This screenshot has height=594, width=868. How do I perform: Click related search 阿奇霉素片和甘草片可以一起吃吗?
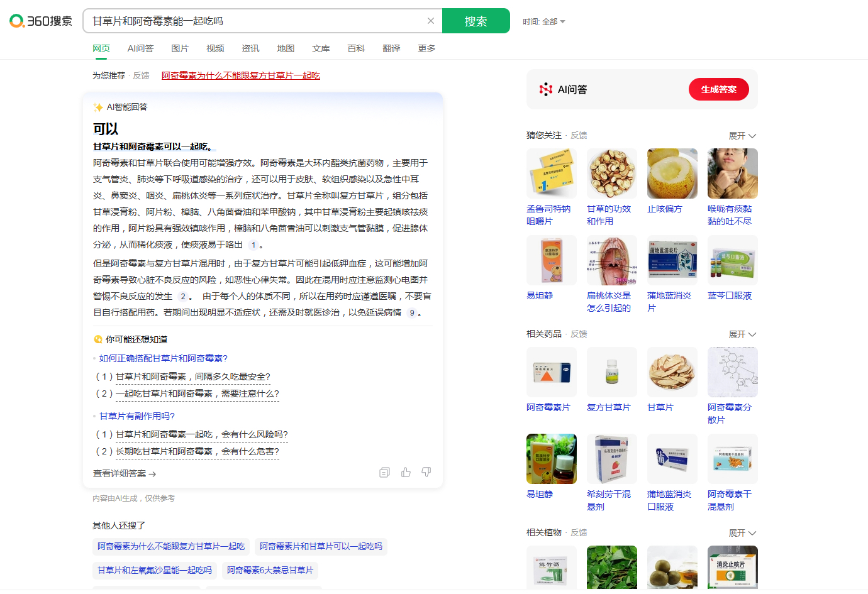(x=321, y=547)
